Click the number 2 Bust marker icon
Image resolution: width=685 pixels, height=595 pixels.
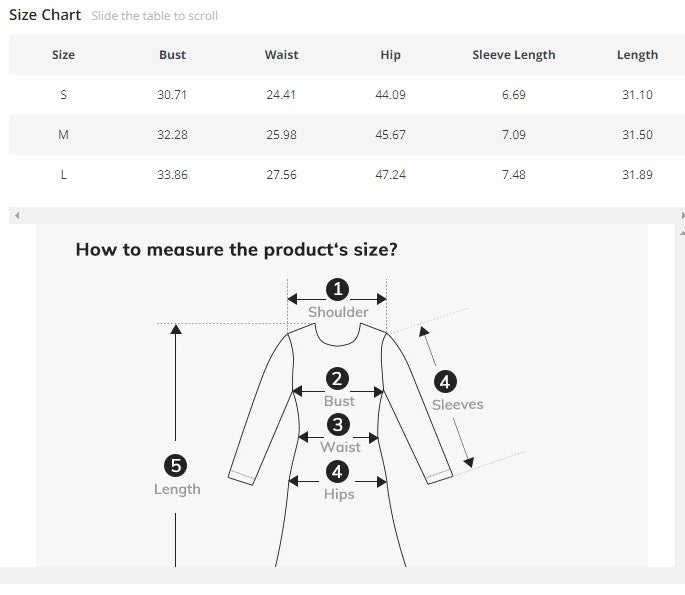tap(338, 379)
